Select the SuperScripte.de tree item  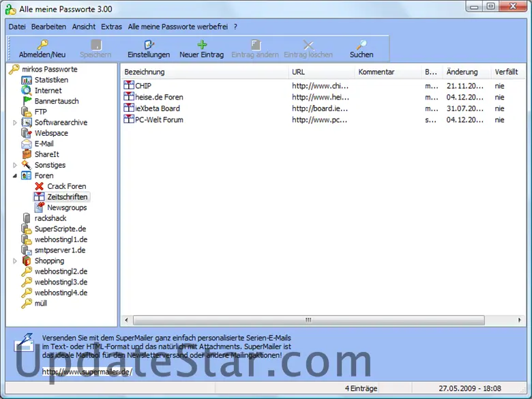pos(61,228)
